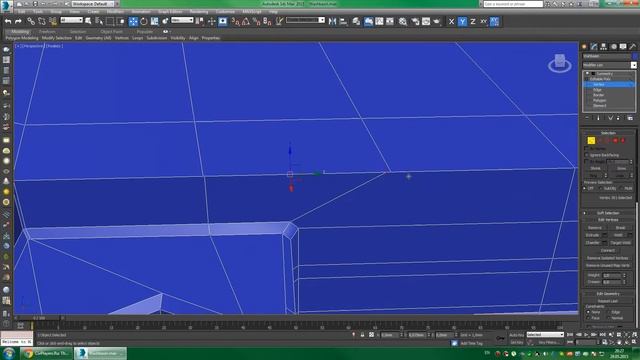Click the Mirror tool icon
640x360 pixels.
click(332, 22)
